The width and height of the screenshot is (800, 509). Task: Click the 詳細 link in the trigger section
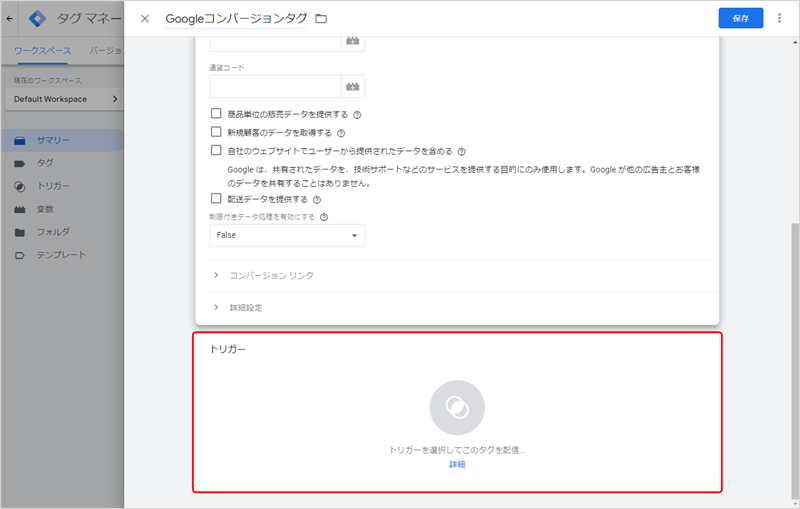coord(457,464)
